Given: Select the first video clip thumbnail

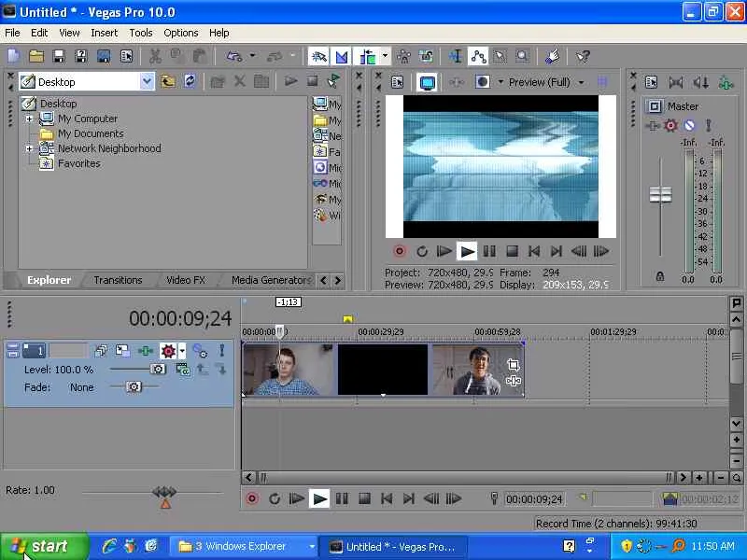Looking at the screenshot, I should coord(289,370).
